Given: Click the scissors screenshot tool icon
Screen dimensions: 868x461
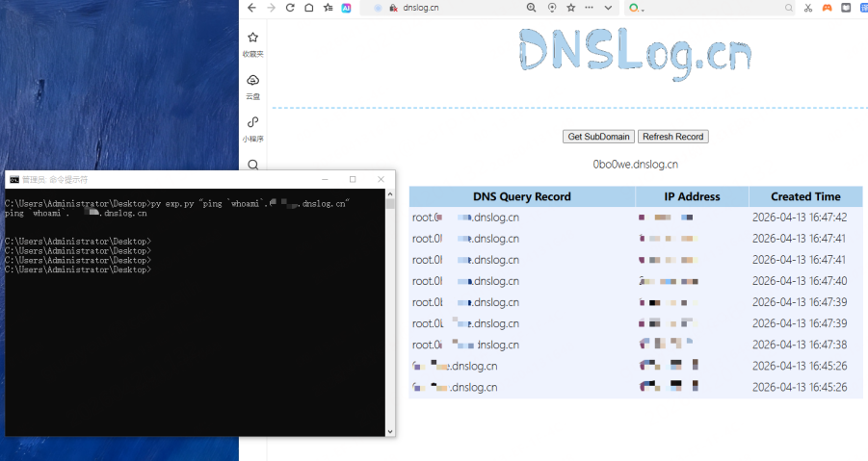Looking at the screenshot, I should 808,8.
